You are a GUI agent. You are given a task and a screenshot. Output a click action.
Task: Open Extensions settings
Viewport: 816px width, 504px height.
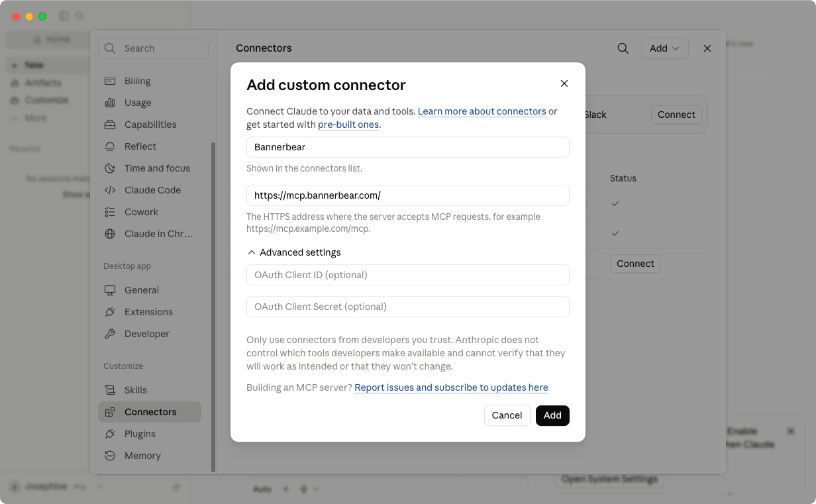click(x=150, y=312)
